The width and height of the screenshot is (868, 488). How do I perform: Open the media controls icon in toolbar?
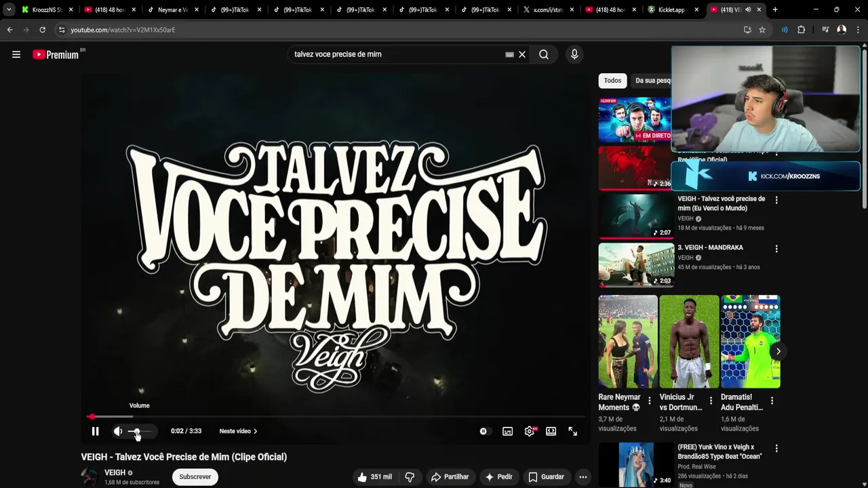[825, 30]
